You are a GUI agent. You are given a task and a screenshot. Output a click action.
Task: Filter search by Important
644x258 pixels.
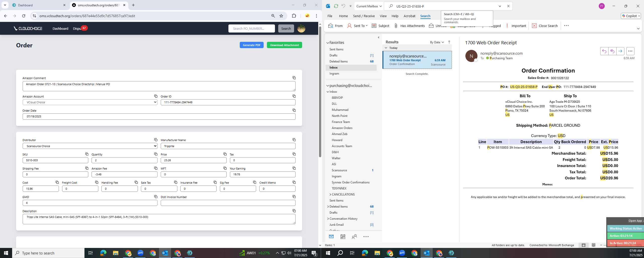pos(516,26)
